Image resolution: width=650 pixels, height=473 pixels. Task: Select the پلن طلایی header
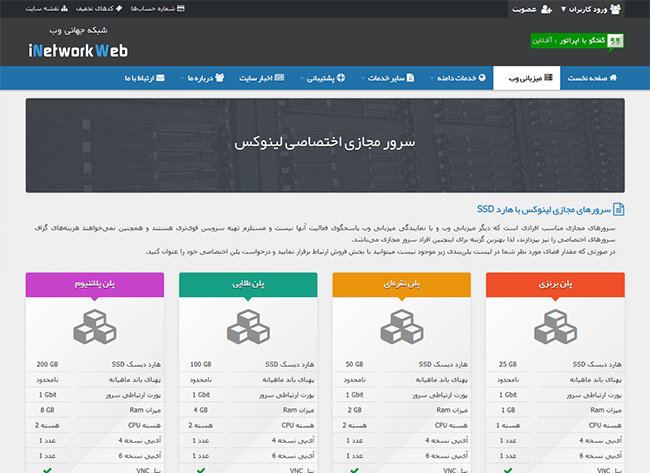click(x=248, y=284)
